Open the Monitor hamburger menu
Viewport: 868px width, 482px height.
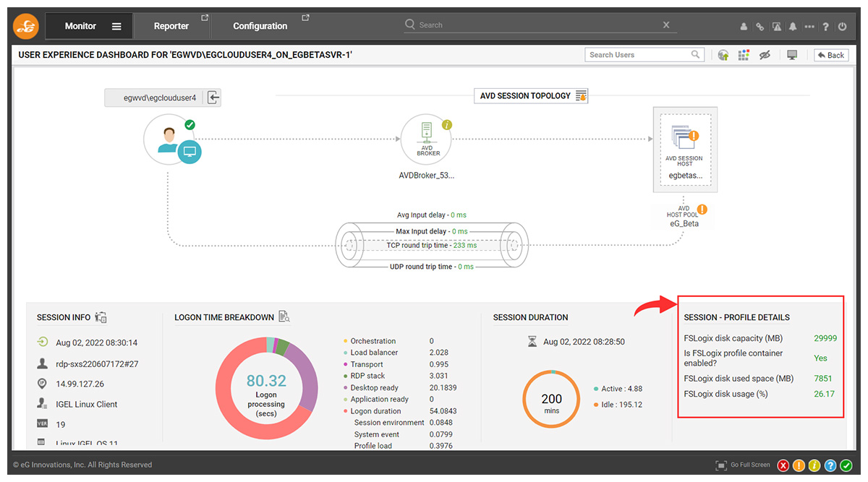click(x=116, y=26)
